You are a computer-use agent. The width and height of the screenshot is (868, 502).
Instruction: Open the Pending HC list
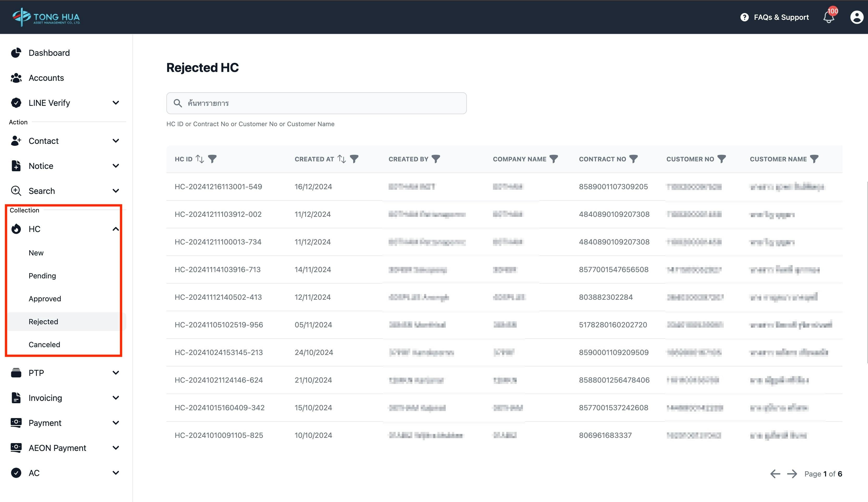[x=42, y=276]
